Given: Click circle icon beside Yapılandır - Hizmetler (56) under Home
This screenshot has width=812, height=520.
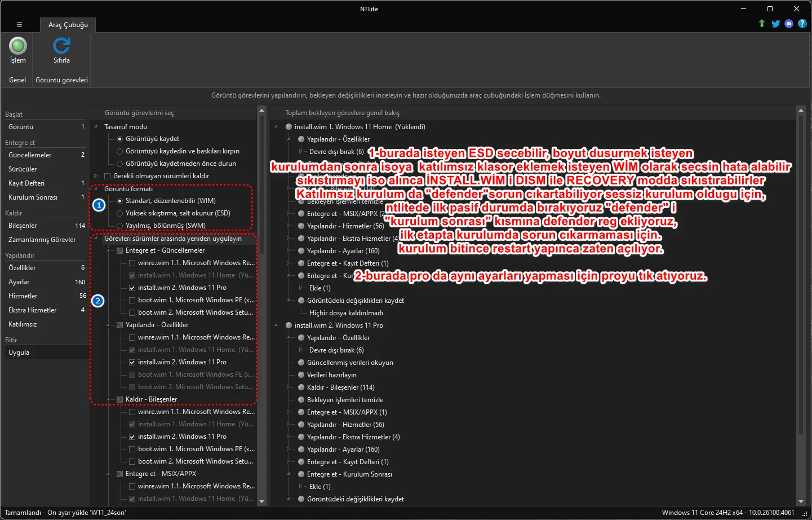Looking at the screenshot, I should 301,226.
